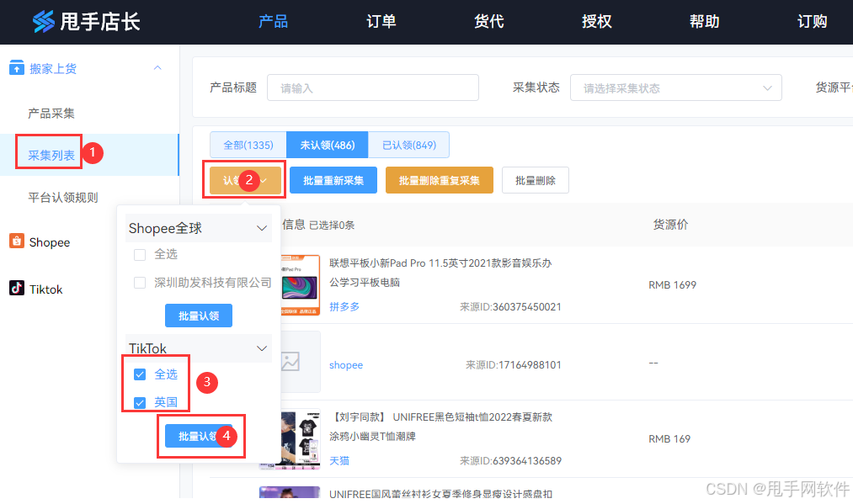Image resolution: width=853 pixels, height=504 pixels.
Task: Click the 天猫 source link
Action: click(339, 461)
